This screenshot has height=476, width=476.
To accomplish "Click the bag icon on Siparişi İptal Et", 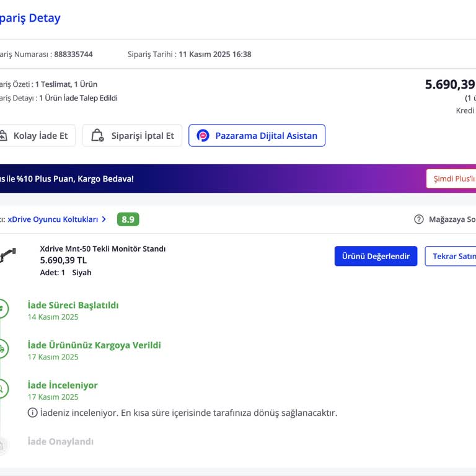I will pyautogui.click(x=97, y=136).
